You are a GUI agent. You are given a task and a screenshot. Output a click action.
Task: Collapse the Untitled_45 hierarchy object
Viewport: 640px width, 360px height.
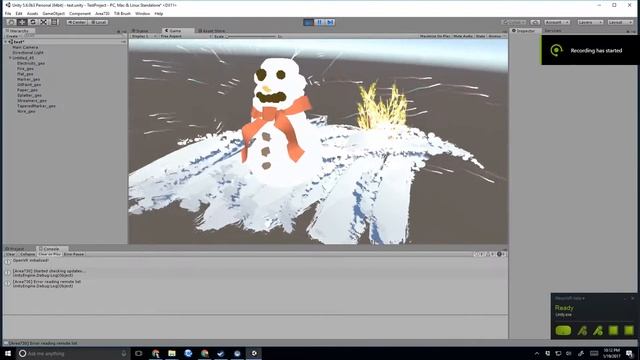[x=10, y=58]
